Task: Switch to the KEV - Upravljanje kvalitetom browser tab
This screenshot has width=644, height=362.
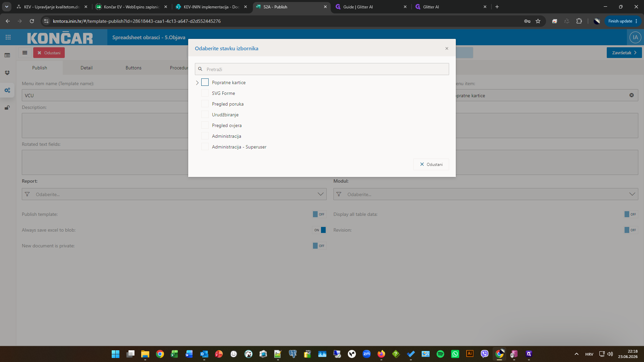Action: pos(52,7)
